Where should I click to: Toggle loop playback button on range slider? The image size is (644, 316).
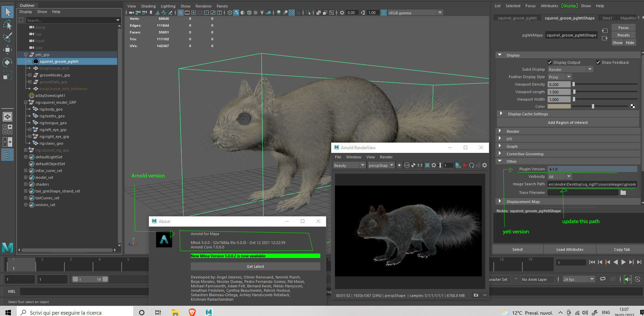tap(603, 279)
